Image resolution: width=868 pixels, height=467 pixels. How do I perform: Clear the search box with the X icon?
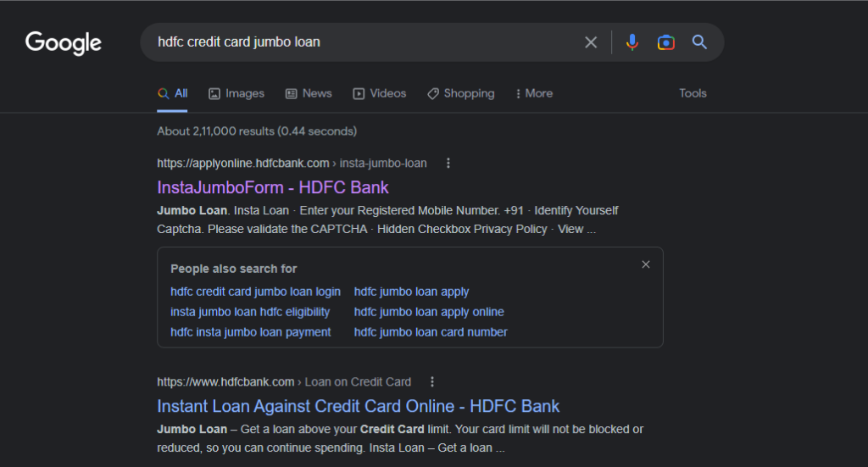591,42
